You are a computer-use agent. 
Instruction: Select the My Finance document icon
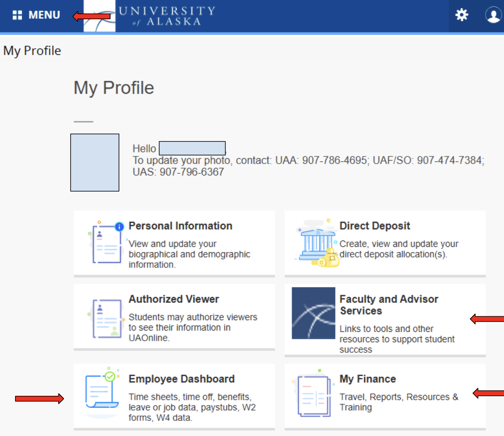point(313,395)
